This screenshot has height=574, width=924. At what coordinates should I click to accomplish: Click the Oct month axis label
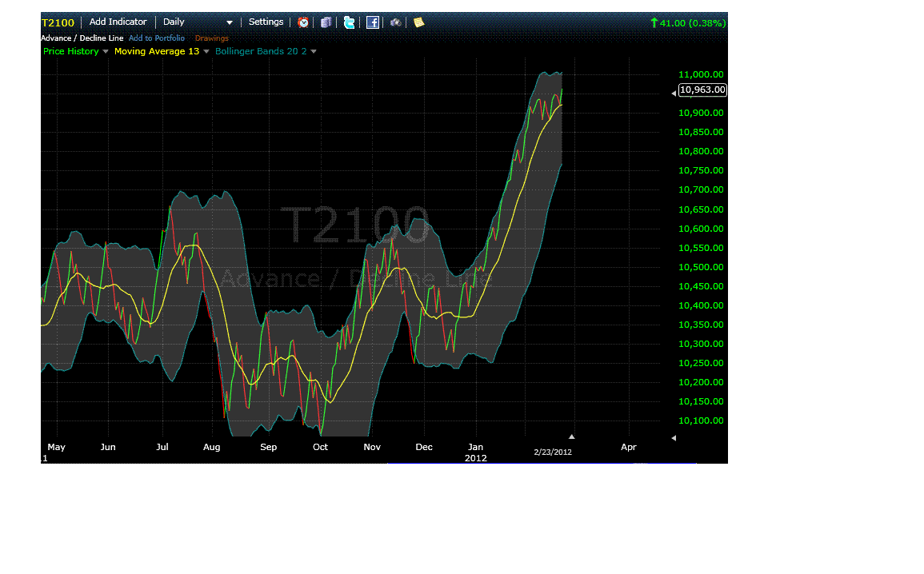click(x=320, y=447)
